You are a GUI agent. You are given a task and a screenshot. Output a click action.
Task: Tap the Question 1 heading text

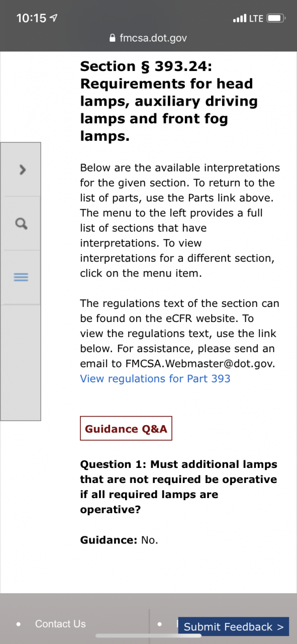click(179, 487)
